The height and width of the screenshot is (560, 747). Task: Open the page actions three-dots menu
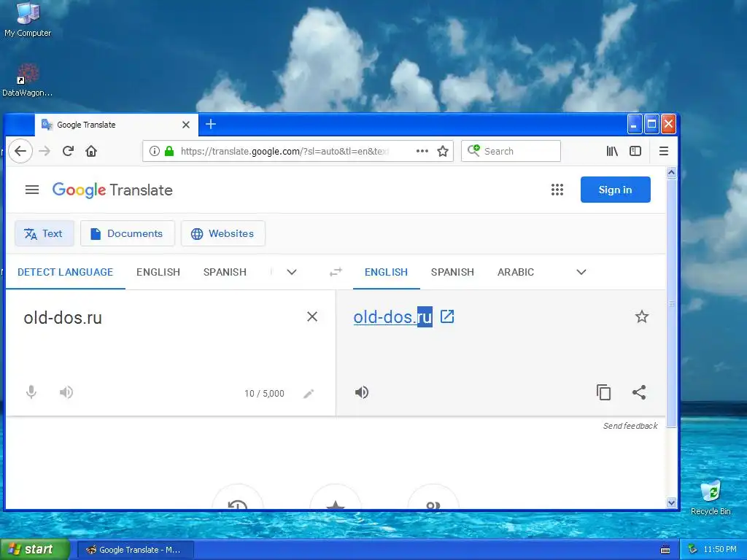pos(422,151)
